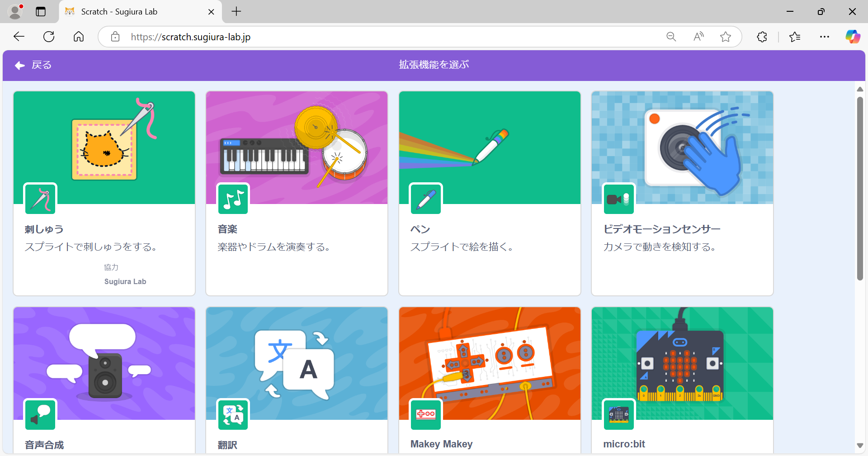This screenshot has height=456, width=868.
Task: Open the 音楽 keyboard and drum thumbnail
Action: 297,148
